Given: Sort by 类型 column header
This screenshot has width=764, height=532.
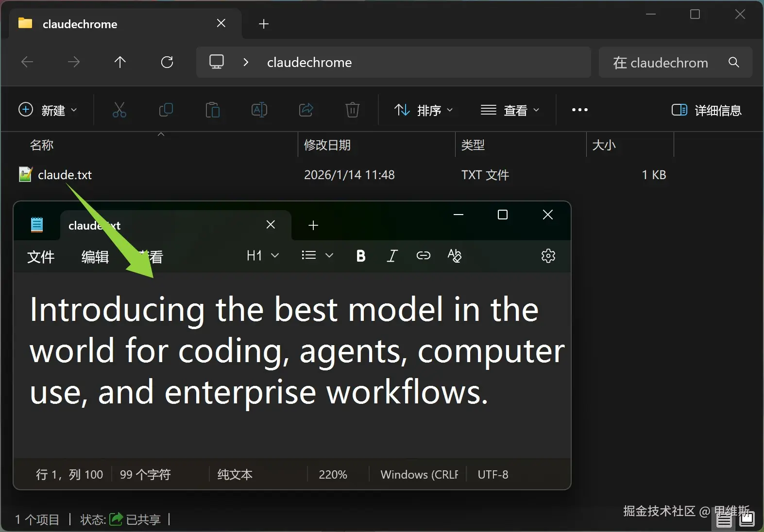Looking at the screenshot, I should point(473,145).
